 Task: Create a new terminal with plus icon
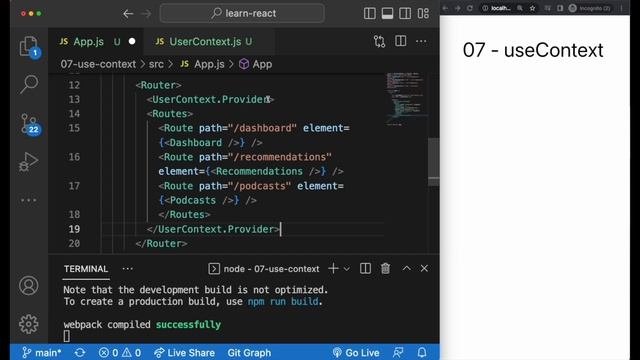333,268
